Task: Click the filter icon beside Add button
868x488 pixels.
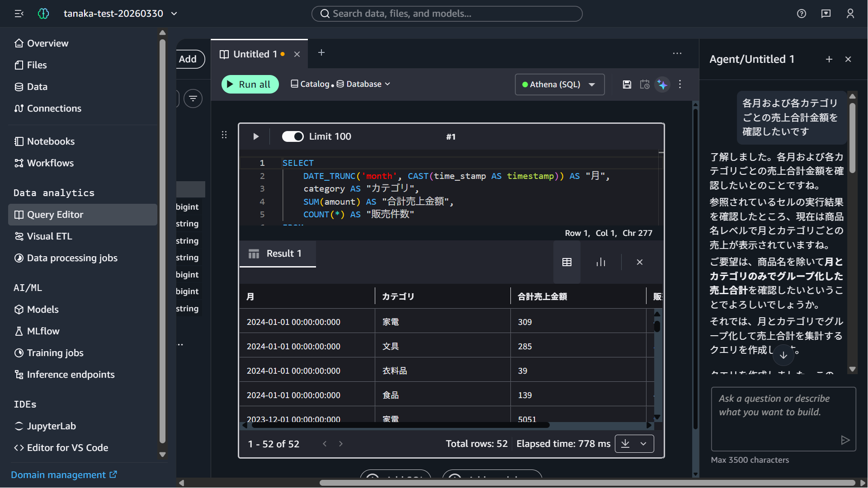Action: pyautogui.click(x=193, y=99)
